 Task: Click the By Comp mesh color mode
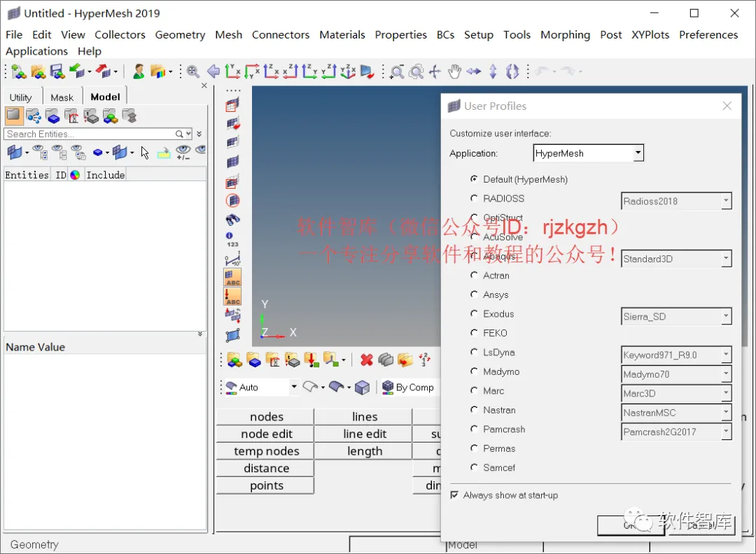(x=408, y=388)
